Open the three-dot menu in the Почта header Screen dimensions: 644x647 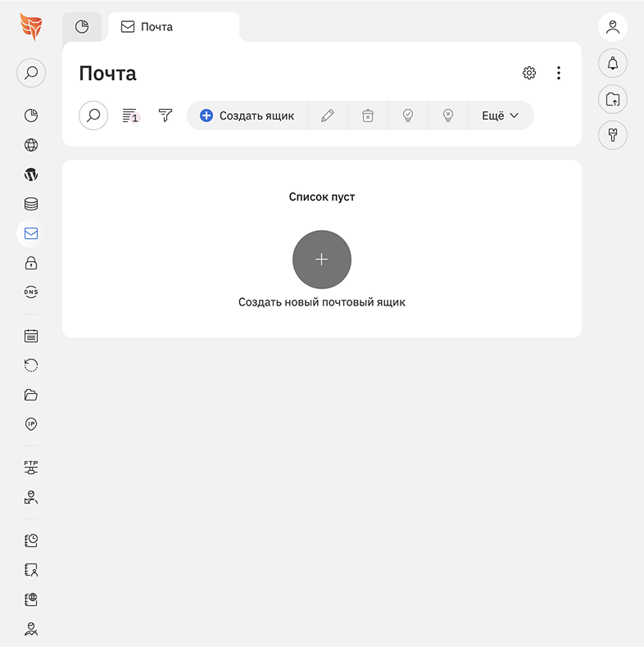pyautogui.click(x=559, y=73)
